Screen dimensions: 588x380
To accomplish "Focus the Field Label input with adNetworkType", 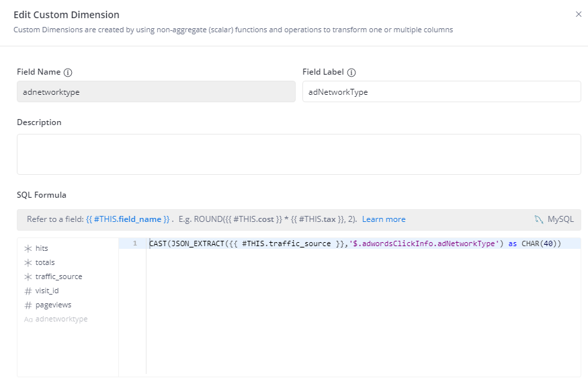I will point(442,92).
